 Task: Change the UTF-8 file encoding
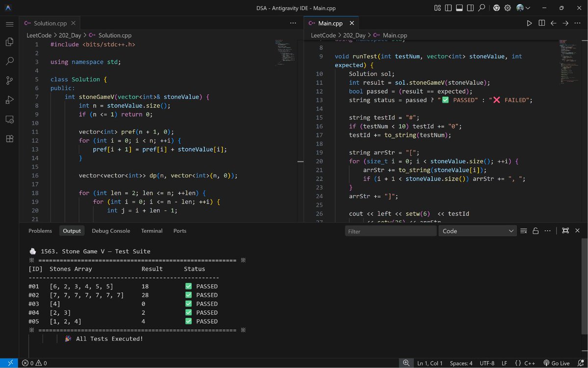pos(487,363)
